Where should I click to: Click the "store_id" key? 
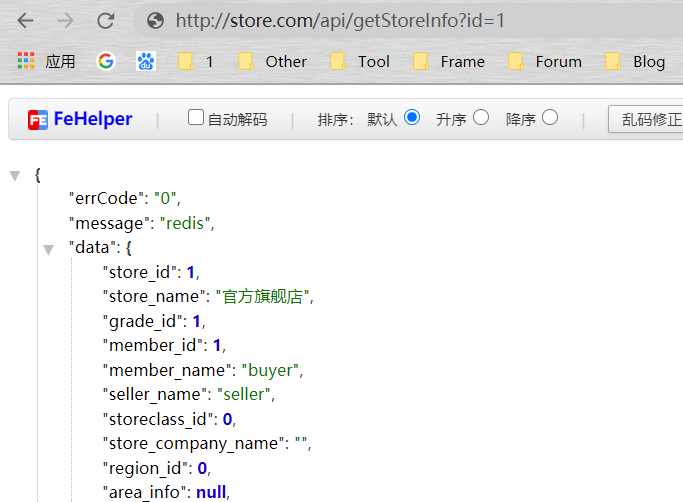point(140,272)
